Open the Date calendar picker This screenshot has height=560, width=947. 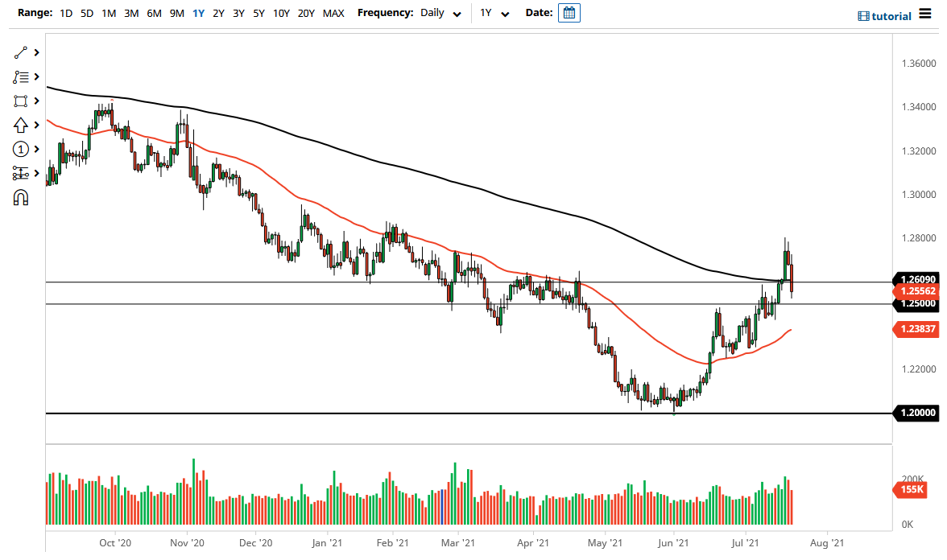coord(569,13)
